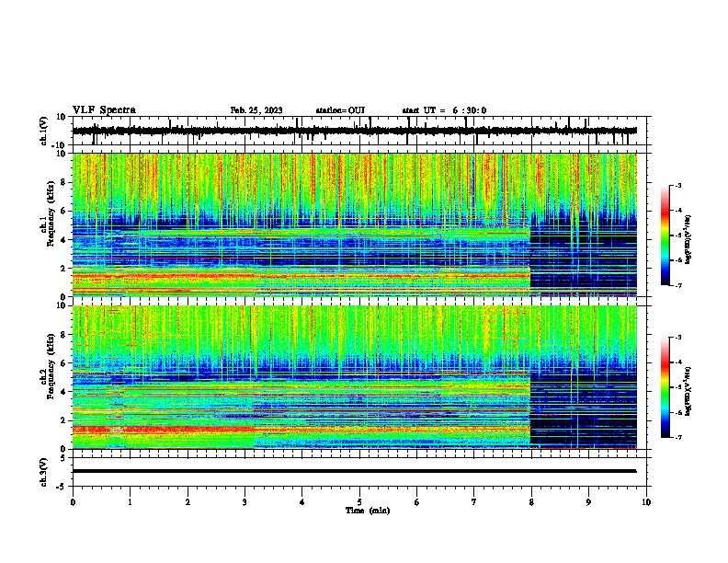This screenshot has height=563, width=728.
Task: Click the "-7" value below ch.2 colorbar
Action: pyautogui.click(x=677, y=437)
